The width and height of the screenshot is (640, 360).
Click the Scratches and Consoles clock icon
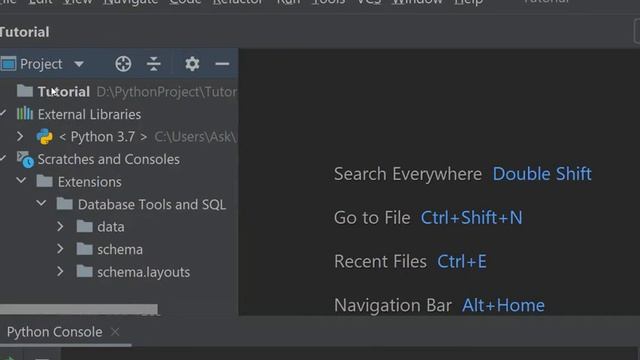tap(25, 159)
